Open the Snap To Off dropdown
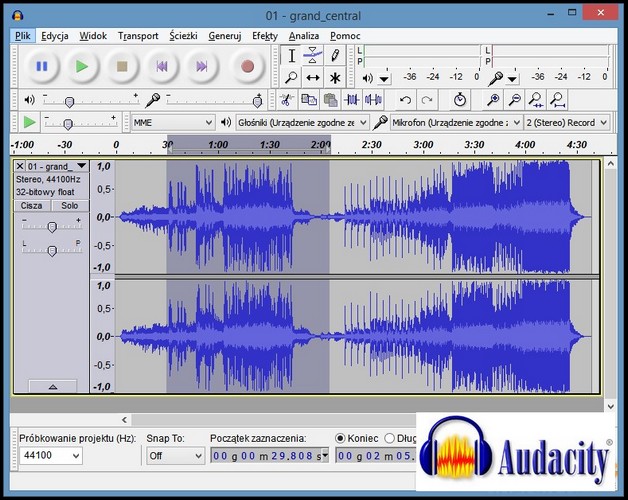 (175, 456)
